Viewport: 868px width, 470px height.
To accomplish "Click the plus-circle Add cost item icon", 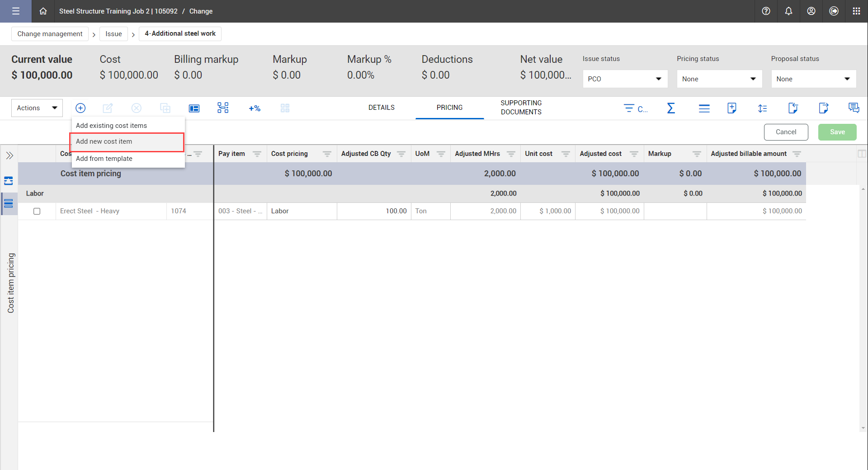I will point(80,108).
